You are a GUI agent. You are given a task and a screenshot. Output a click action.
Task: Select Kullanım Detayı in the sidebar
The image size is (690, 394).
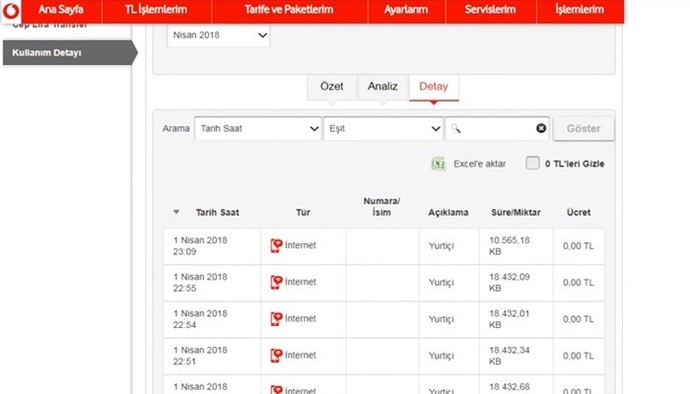click(70, 52)
